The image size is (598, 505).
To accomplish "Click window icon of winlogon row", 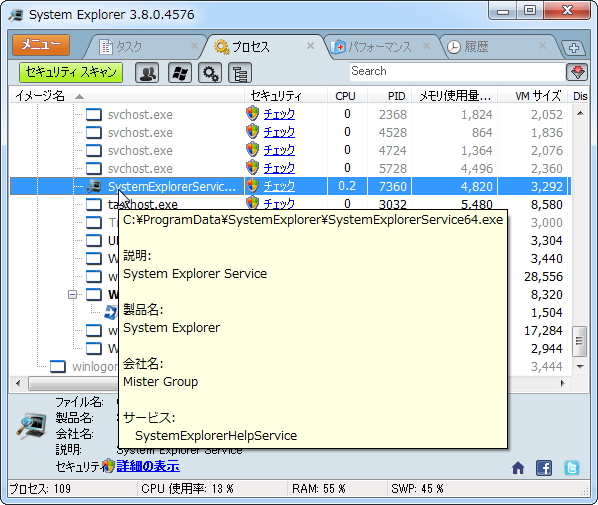I will pyautogui.click(x=58, y=367).
